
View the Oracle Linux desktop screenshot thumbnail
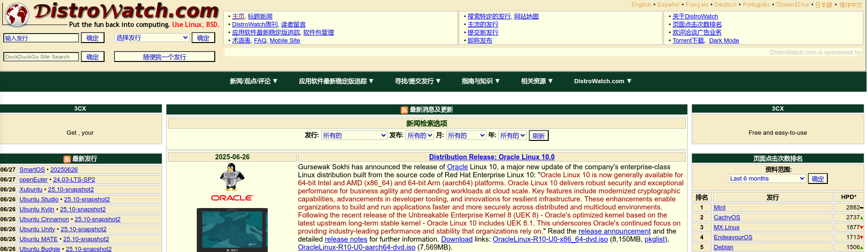[x=232, y=230]
